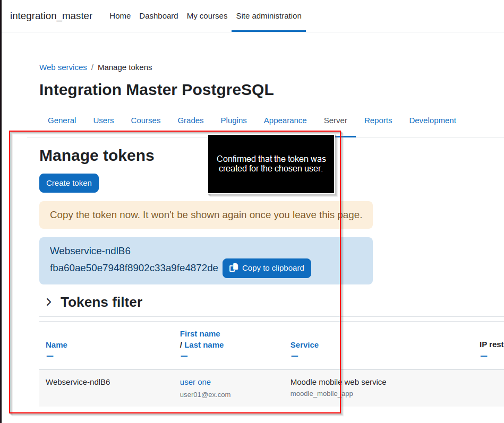
Task: Switch to the Users tab
Action: pyautogui.click(x=104, y=120)
